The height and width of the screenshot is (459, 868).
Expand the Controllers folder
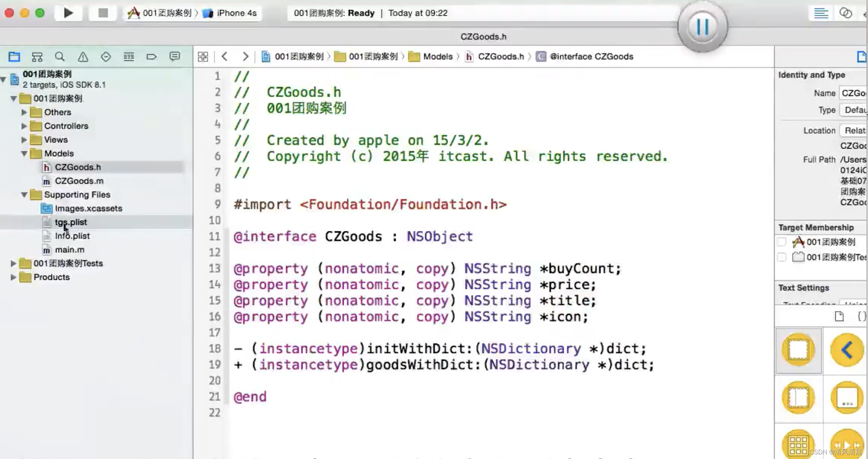click(x=24, y=126)
